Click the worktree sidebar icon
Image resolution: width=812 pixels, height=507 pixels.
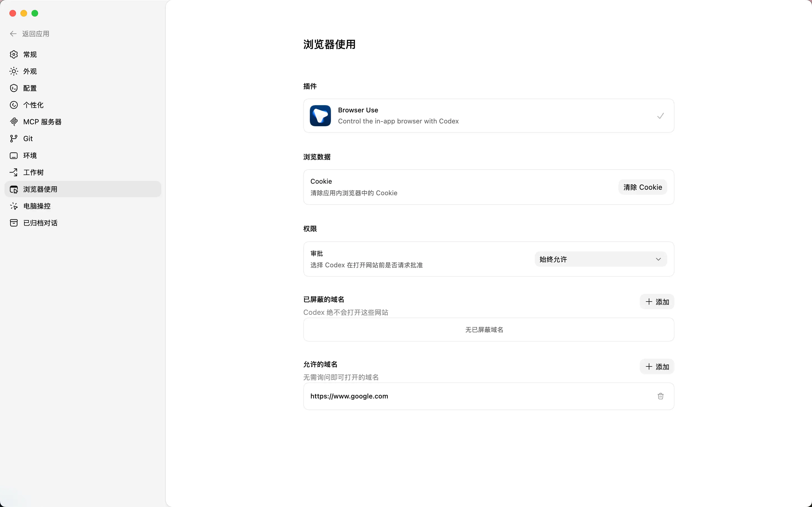(14, 172)
